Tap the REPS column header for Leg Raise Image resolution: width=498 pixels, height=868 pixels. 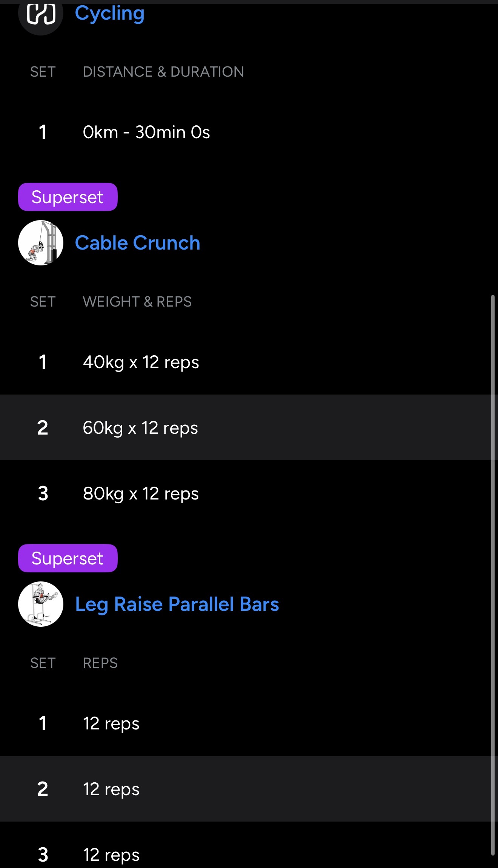[100, 663]
